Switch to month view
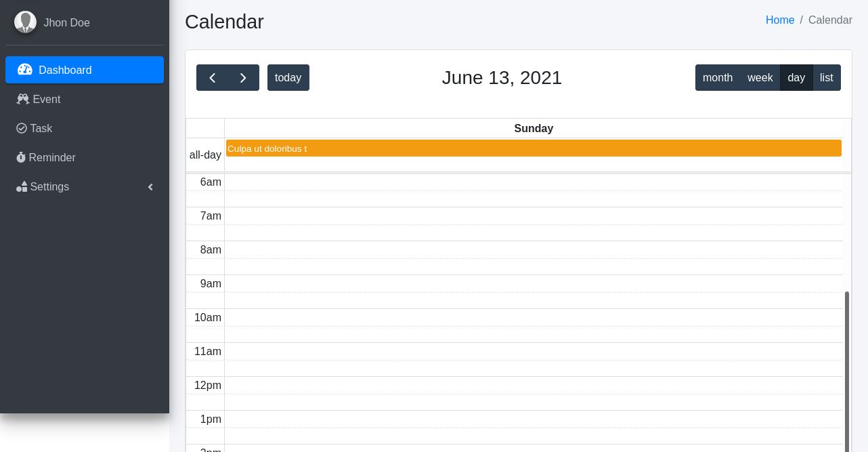 (718, 78)
